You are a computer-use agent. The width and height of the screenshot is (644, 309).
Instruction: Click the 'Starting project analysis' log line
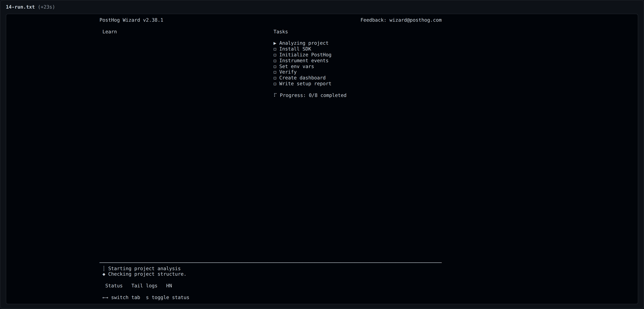144,269
